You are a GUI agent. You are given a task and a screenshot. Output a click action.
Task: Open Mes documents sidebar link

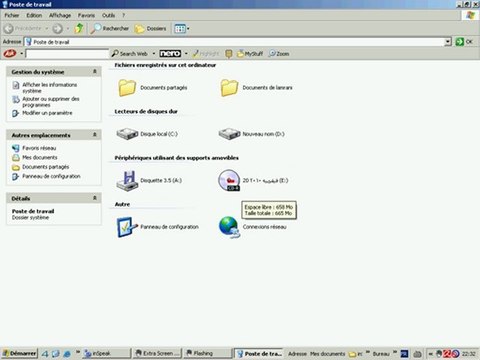click(40, 157)
